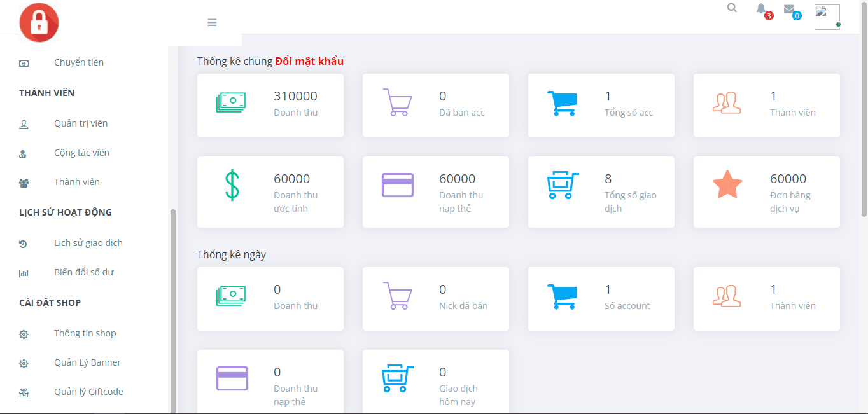868x414 pixels.
Task: Open the user avatar menu
Action: pos(827,17)
